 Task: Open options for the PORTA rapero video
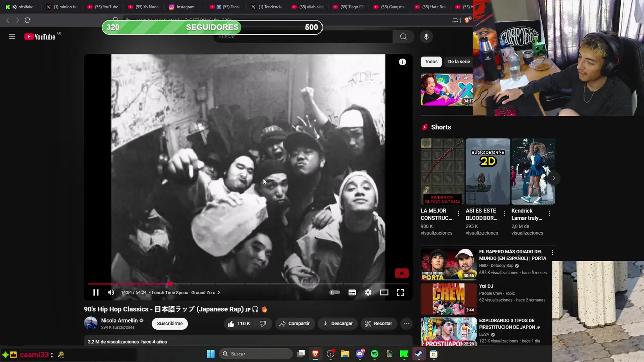click(x=552, y=253)
